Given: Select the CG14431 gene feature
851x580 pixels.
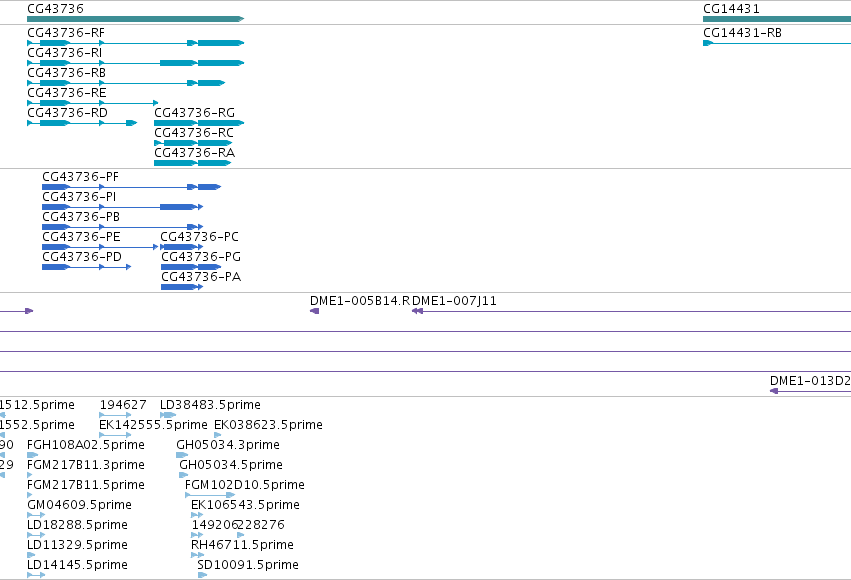Looking at the screenshot, I should pos(777,19).
